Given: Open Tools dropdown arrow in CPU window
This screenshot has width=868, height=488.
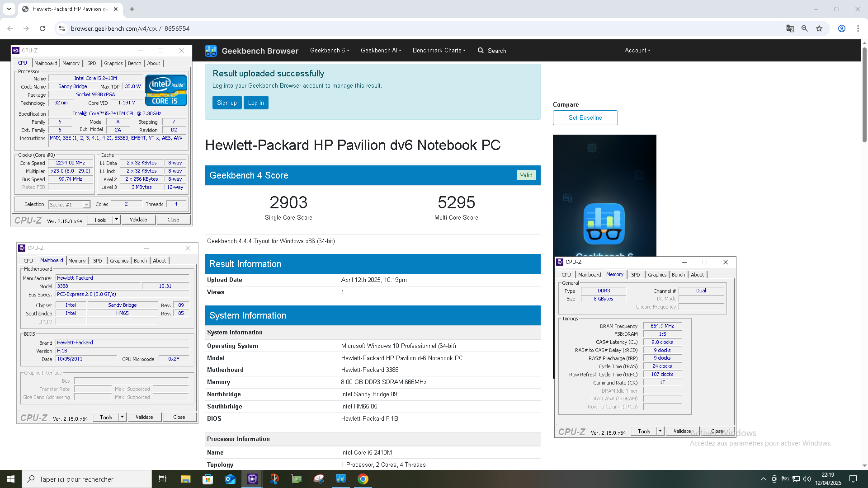Looking at the screenshot, I should coord(116,220).
